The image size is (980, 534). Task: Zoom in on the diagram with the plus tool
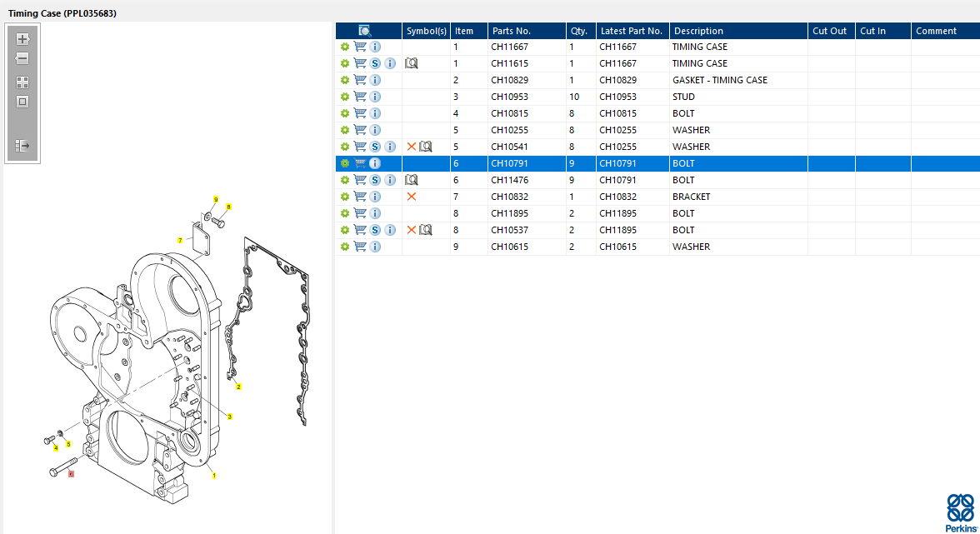point(22,38)
